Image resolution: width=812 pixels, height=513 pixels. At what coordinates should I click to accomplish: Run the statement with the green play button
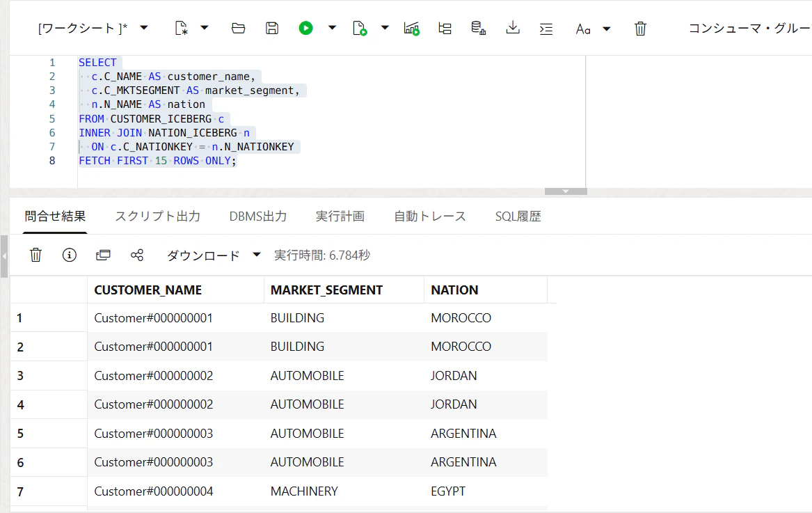(305, 28)
